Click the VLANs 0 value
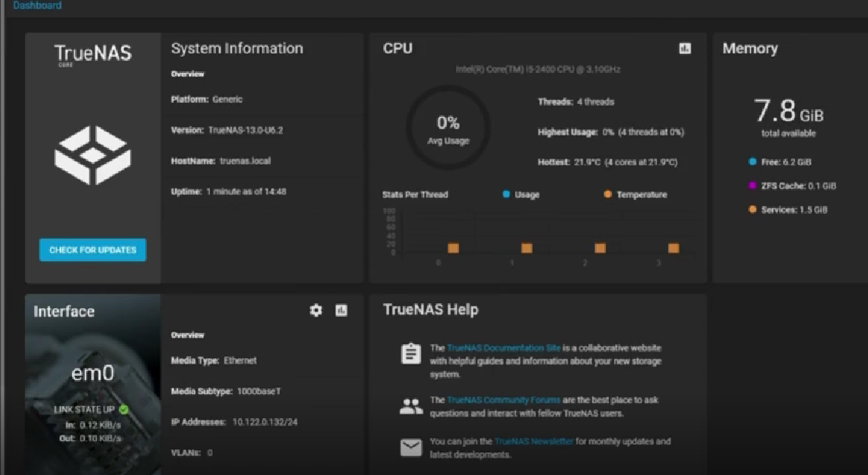The height and width of the screenshot is (475, 868). pos(210,453)
